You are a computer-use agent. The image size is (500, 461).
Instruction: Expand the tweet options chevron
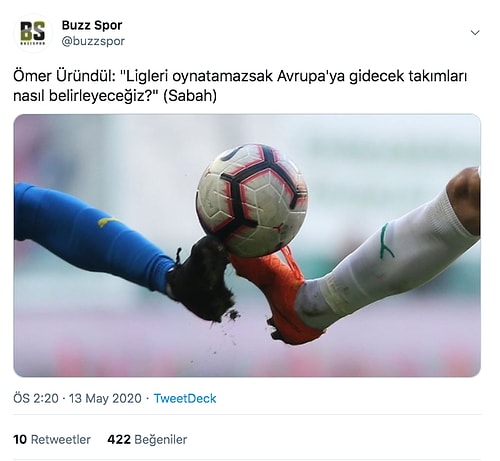point(475,33)
